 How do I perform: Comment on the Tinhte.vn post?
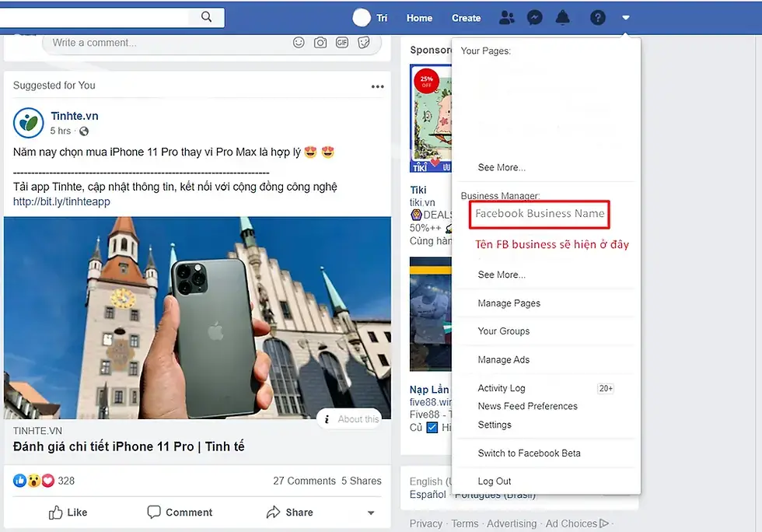(180, 512)
